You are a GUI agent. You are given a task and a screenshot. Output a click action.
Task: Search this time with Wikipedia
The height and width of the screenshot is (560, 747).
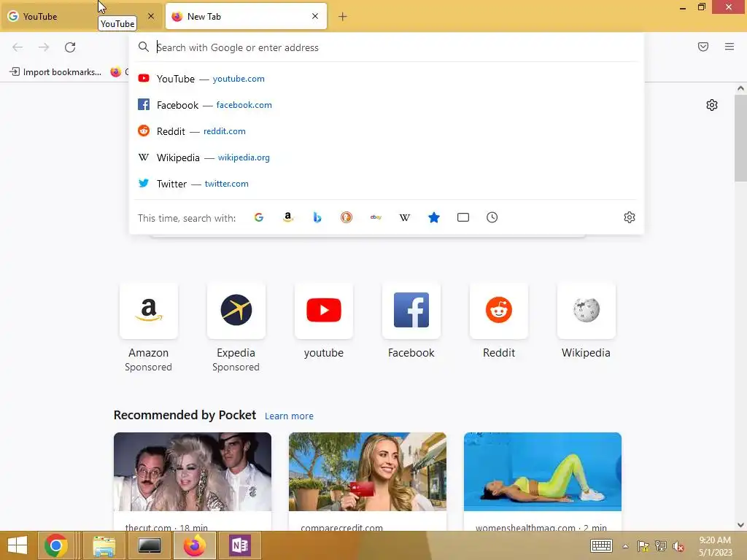[x=404, y=217]
